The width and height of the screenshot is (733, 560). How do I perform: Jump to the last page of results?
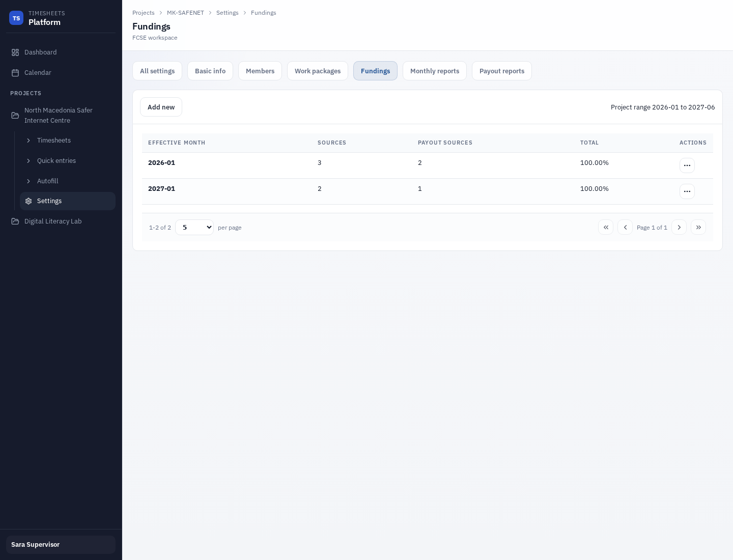(x=698, y=227)
